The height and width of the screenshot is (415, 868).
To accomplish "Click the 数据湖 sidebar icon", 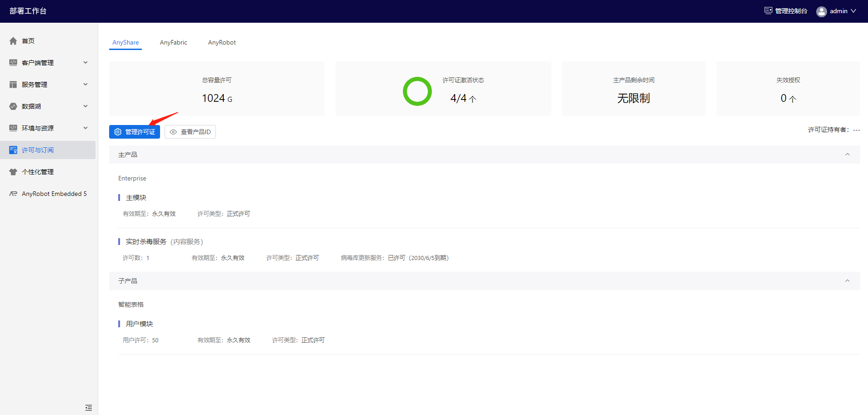I will tap(13, 106).
